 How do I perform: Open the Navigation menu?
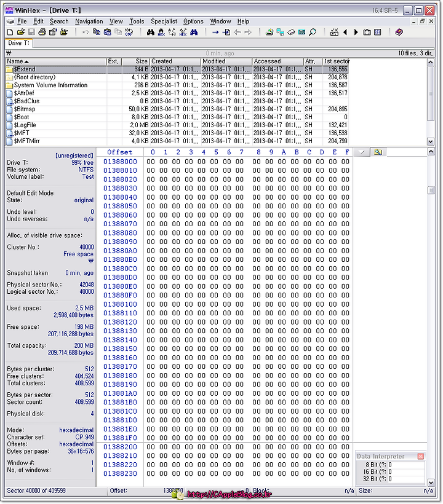tap(89, 22)
